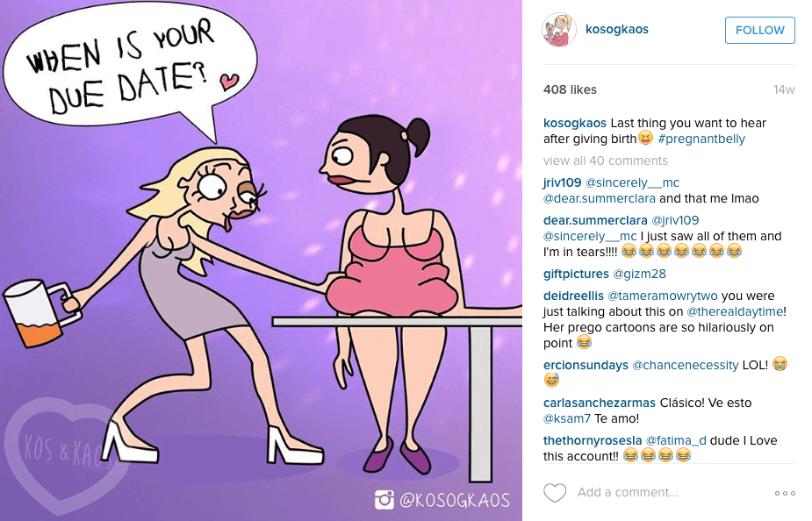Open dear.summerclara commenter profile

tap(595, 220)
